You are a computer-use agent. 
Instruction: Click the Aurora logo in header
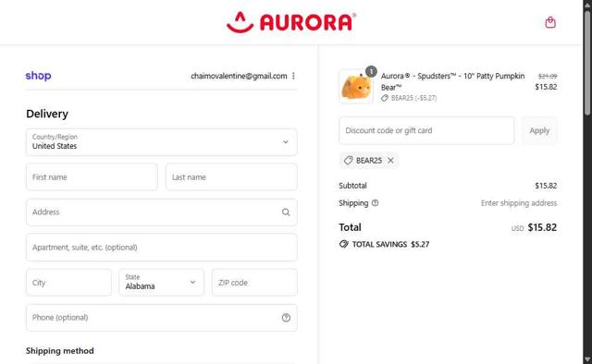pos(291,22)
